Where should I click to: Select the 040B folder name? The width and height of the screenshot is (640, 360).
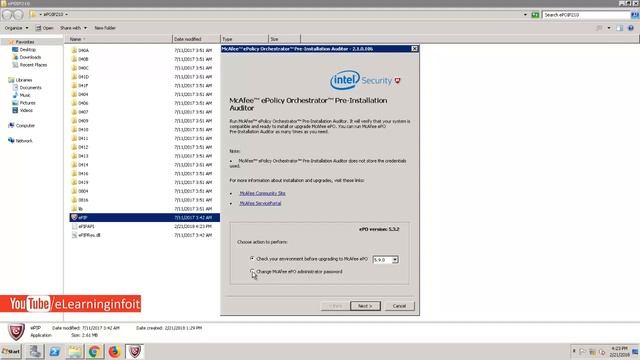pos(83,59)
